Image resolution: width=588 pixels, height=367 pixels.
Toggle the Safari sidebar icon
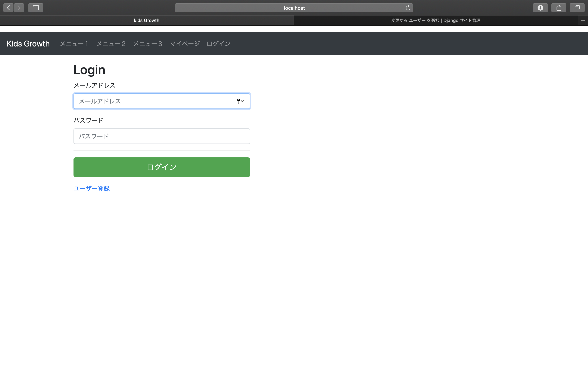36,8
